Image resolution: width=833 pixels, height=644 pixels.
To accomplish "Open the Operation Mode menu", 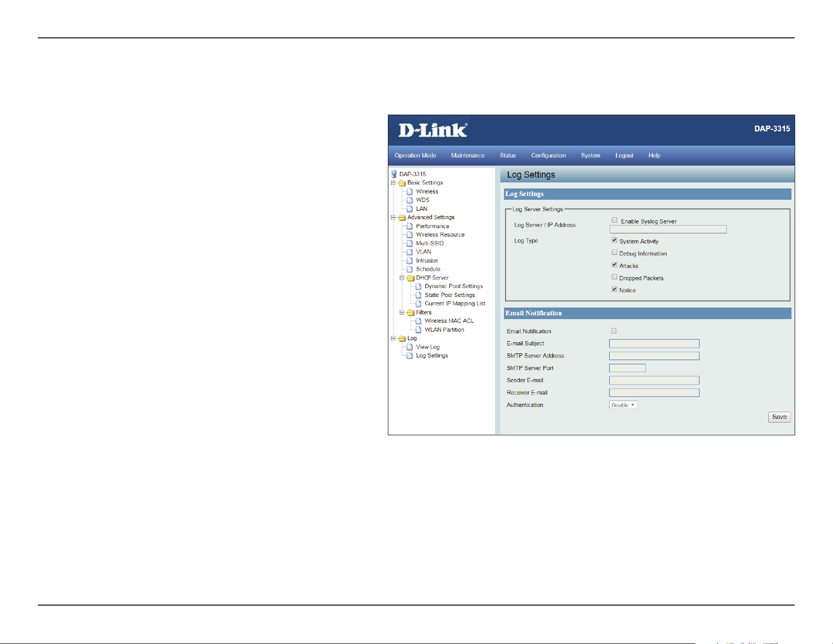I will (x=416, y=156).
